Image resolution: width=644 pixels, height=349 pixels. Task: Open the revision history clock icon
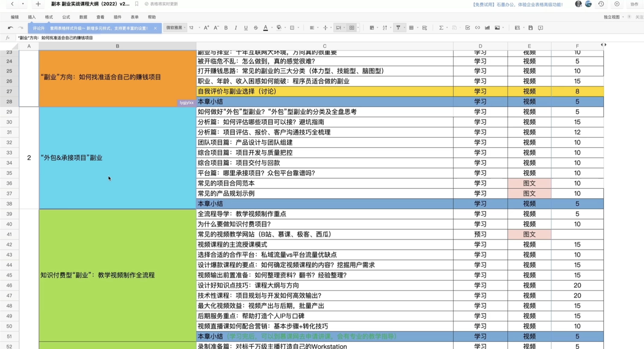pos(601,4)
